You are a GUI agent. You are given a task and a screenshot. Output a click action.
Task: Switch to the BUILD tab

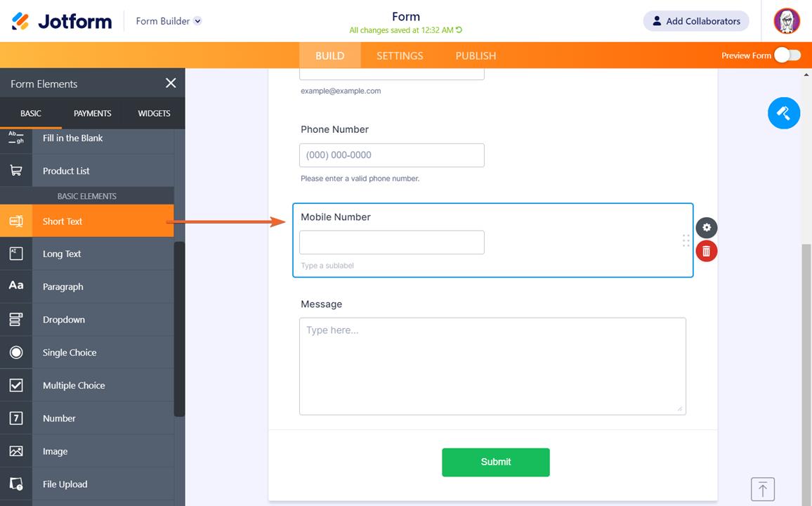[330, 56]
